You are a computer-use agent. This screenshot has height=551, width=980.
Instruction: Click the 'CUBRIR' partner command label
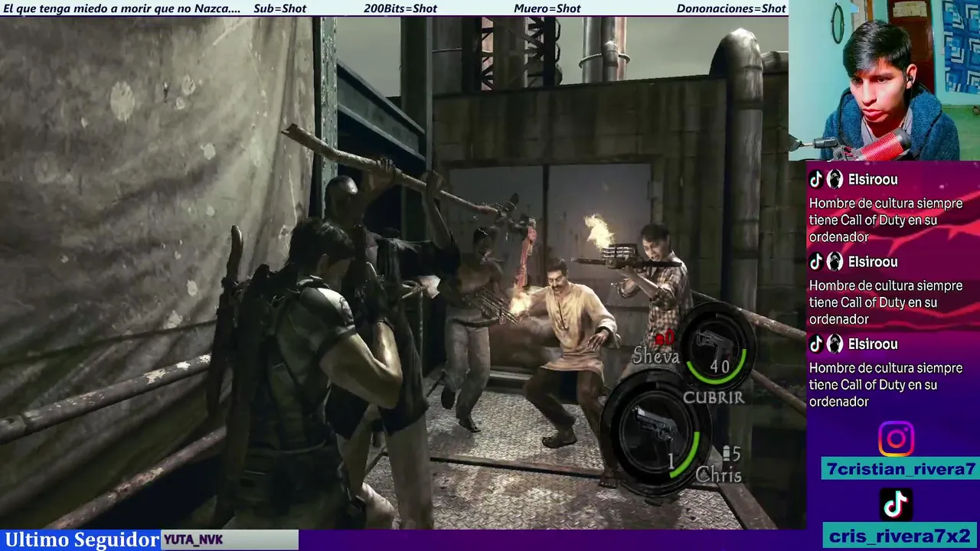point(713,396)
